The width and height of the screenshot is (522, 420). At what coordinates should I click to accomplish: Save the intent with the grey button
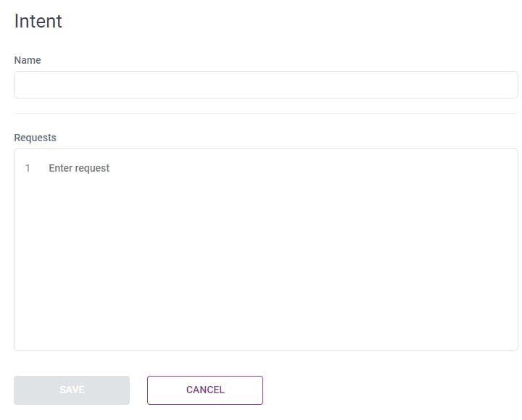click(x=72, y=390)
